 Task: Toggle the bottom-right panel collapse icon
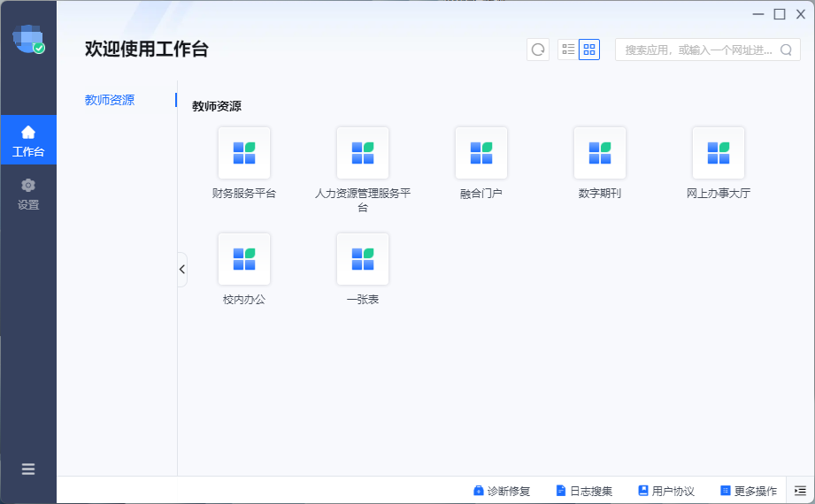click(x=800, y=491)
